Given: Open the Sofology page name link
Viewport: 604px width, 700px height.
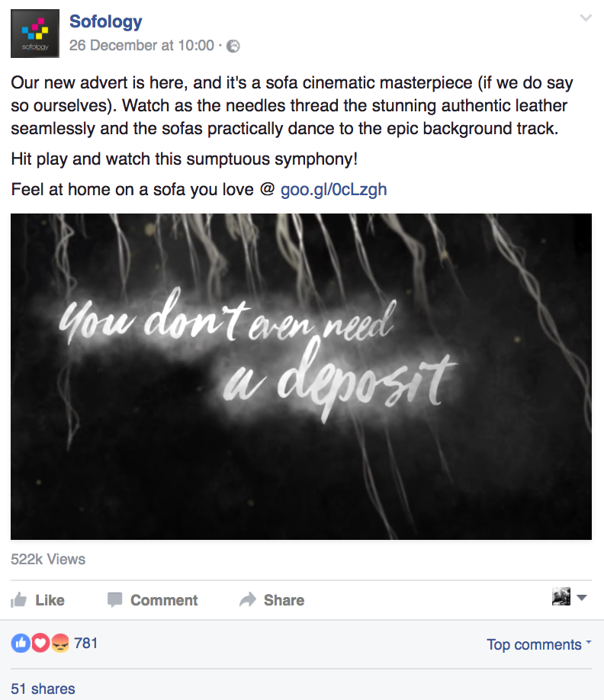Looking at the screenshot, I should [x=106, y=21].
